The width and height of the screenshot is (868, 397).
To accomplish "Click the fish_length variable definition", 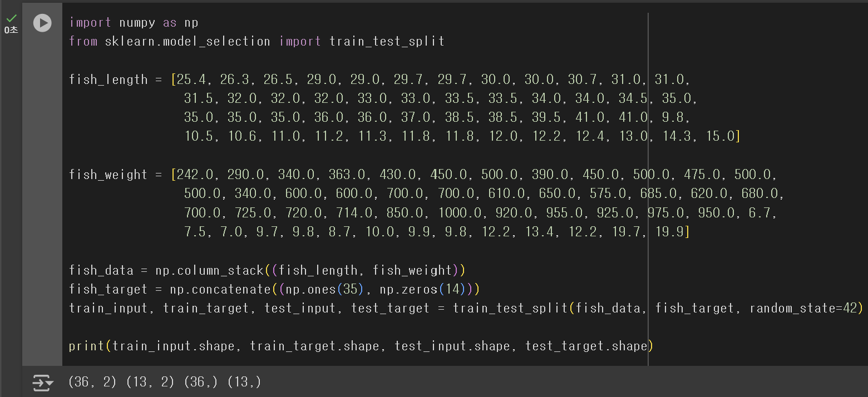I will coord(108,80).
